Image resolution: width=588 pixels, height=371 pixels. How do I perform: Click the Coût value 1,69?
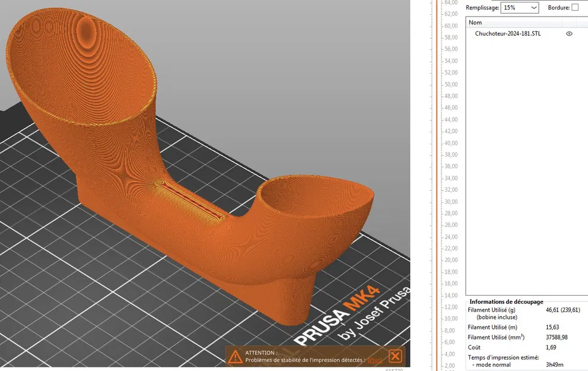coord(551,347)
